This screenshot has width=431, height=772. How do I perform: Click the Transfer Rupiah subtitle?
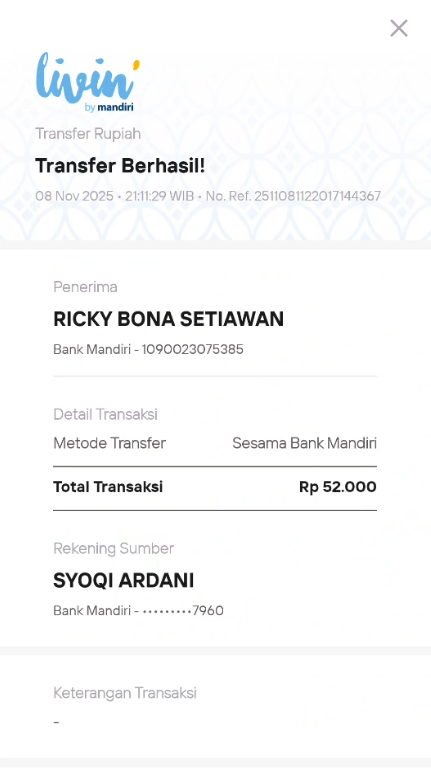point(88,134)
